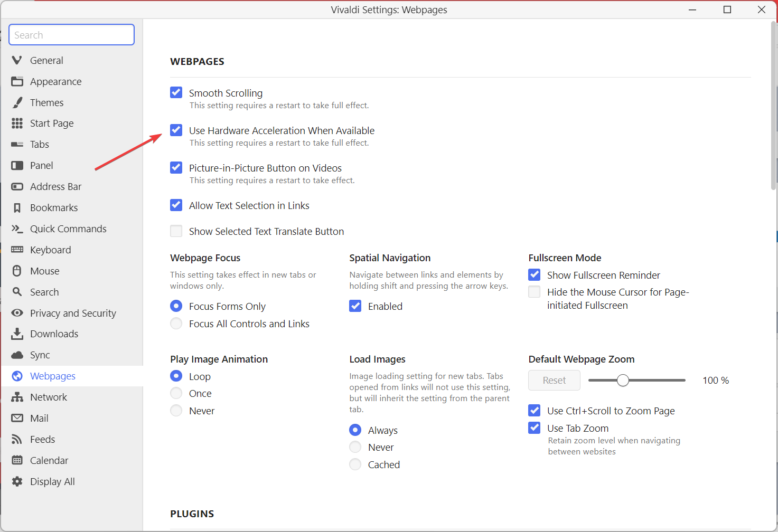Toggle Use Hardware Acceleration When Available
Screen dimensions: 778x532
click(x=176, y=130)
